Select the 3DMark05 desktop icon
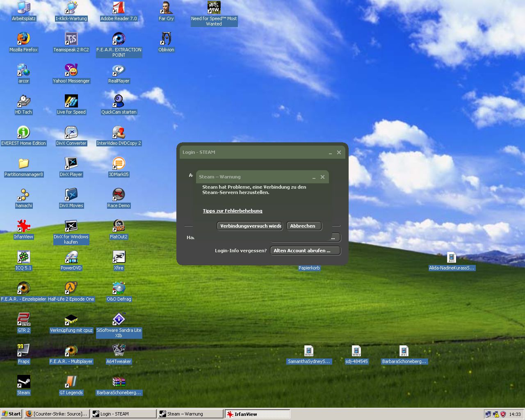The height and width of the screenshot is (420, 525). pos(119,167)
